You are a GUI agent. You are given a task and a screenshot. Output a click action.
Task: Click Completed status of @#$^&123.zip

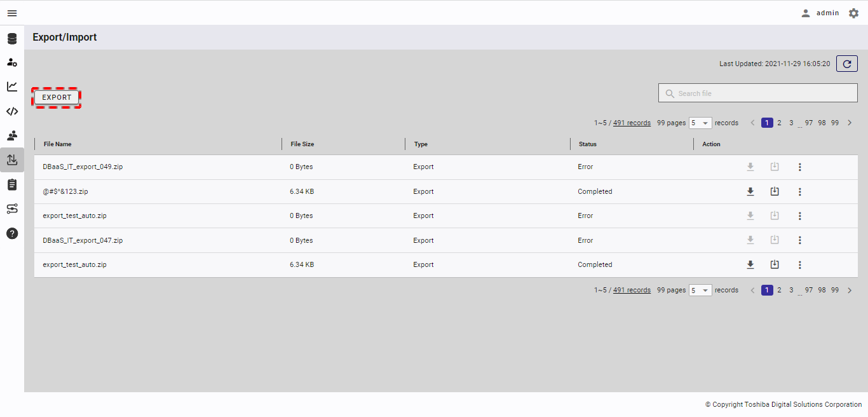pyautogui.click(x=595, y=191)
